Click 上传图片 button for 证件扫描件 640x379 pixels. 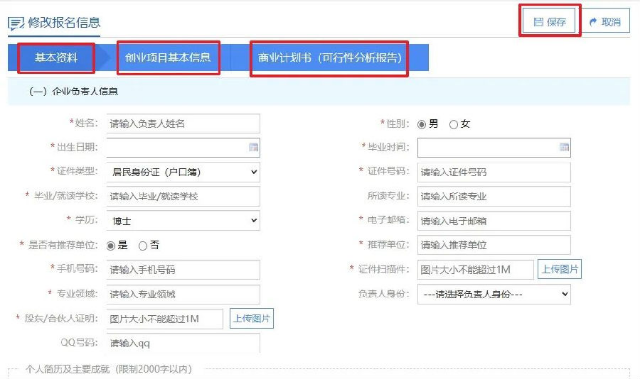click(x=560, y=269)
